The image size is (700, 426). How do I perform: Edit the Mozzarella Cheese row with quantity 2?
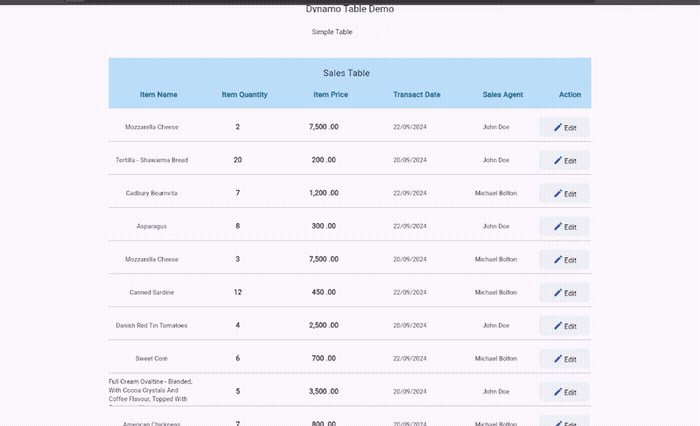(564, 127)
